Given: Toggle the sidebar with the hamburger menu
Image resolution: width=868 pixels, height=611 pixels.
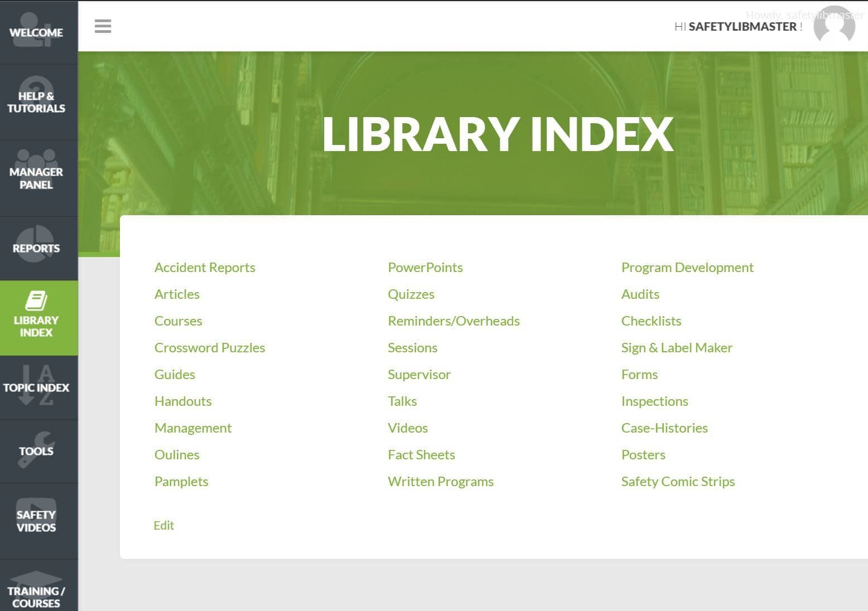Looking at the screenshot, I should [x=103, y=26].
